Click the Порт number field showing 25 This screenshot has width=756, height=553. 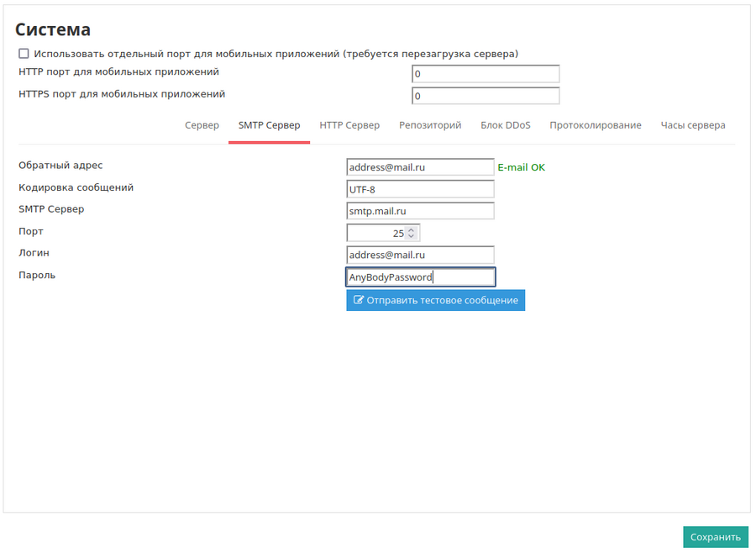376,233
